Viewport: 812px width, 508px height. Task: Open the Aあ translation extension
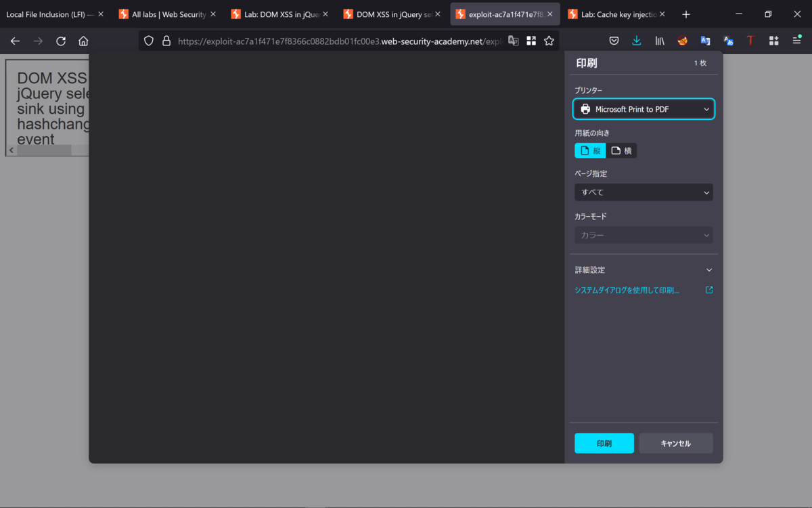(728, 41)
